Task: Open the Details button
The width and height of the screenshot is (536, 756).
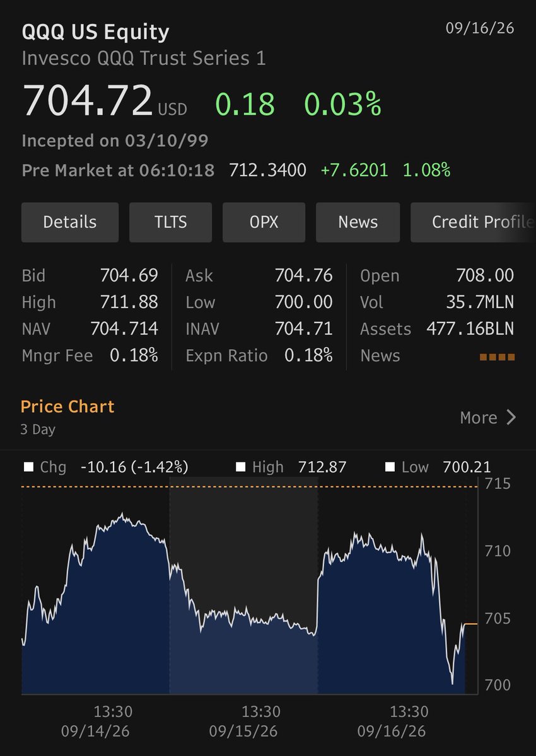Action: [x=70, y=222]
